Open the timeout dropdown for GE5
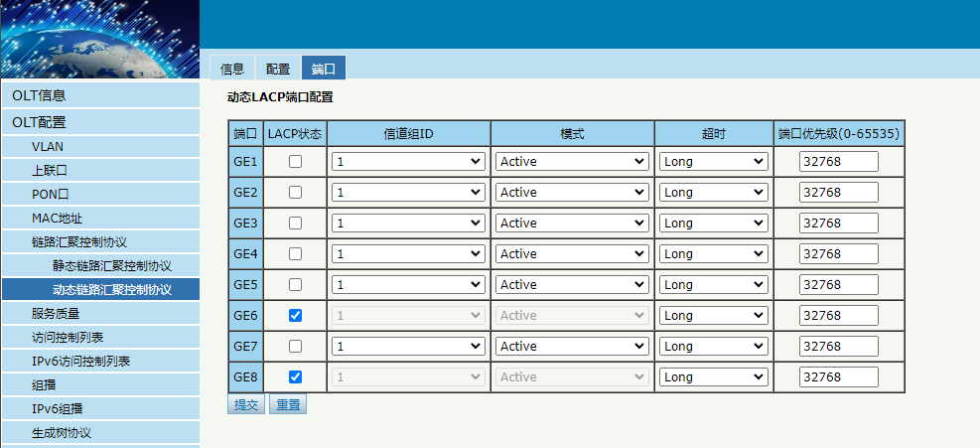 click(714, 284)
